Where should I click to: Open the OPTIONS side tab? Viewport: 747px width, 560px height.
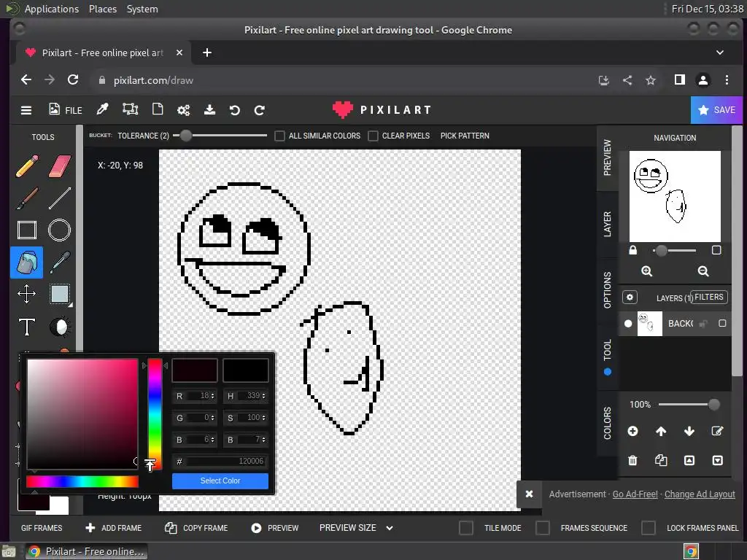608,290
